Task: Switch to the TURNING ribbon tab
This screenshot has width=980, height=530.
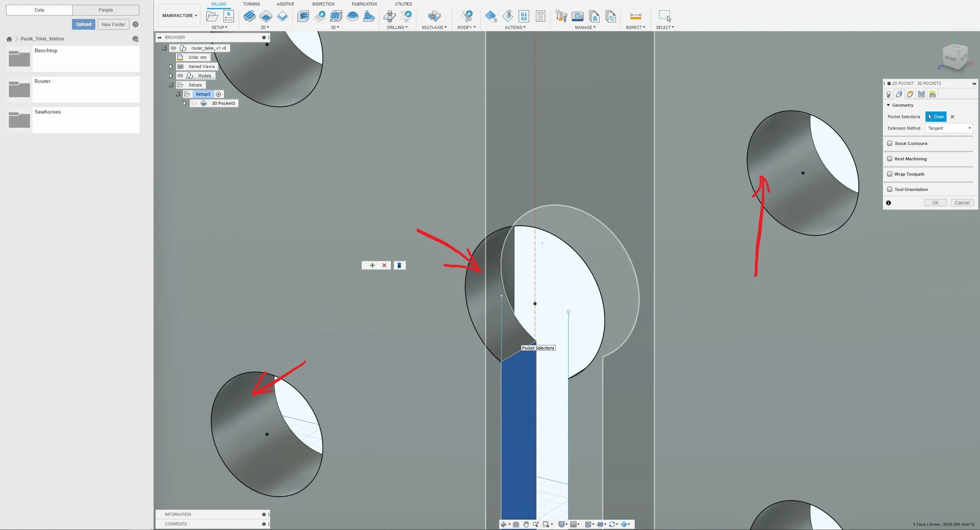Action: 251,4
